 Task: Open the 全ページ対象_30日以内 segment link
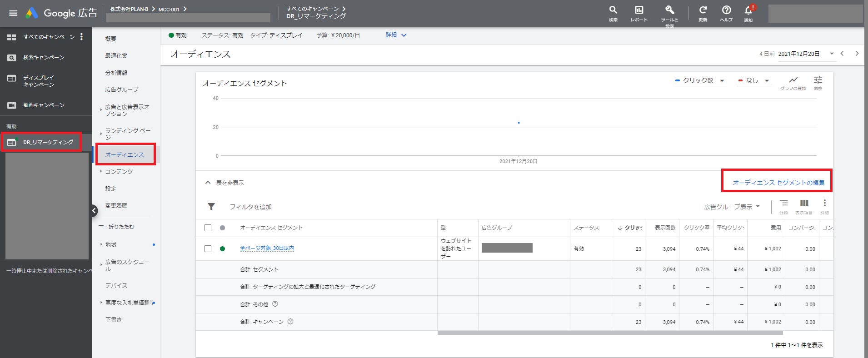point(267,249)
